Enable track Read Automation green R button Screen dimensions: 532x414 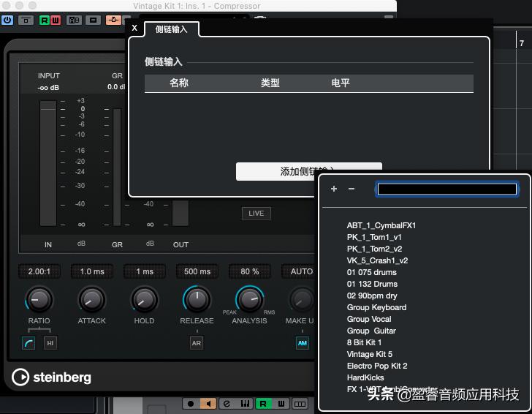263,404
